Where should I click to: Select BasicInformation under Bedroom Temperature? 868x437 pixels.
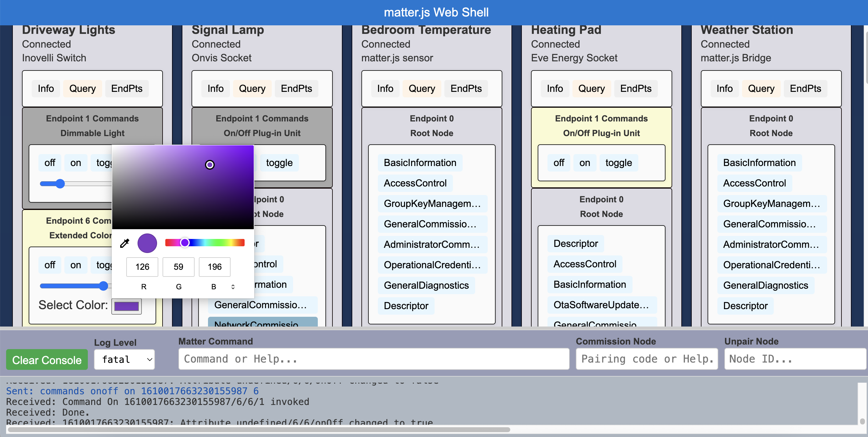[x=419, y=163]
